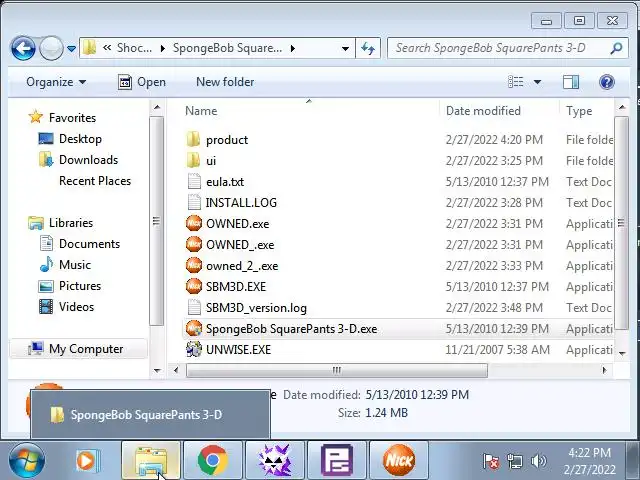Image resolution: width=640 pixels, height=480 pixels.
Task: Open the Videos library
Action: point(76,307)
